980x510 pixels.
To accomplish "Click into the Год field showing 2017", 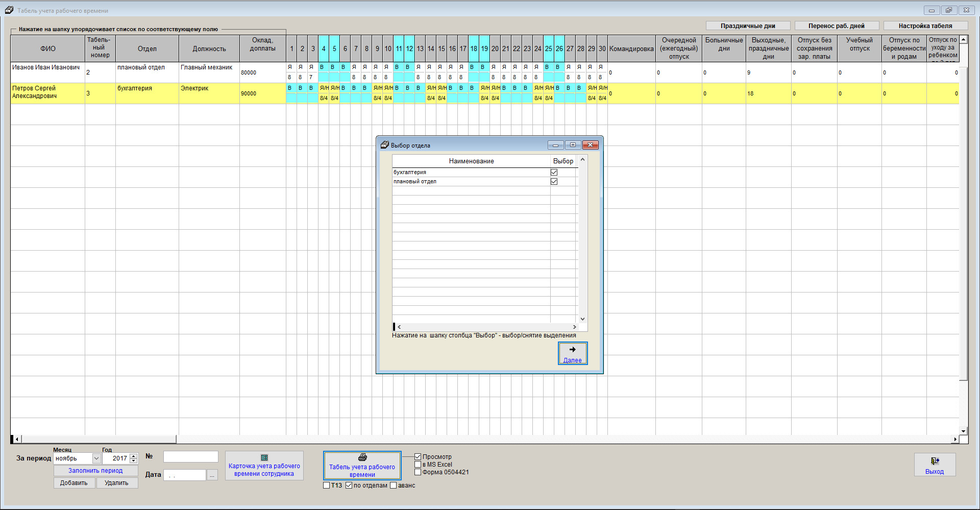I will point(116,458).
